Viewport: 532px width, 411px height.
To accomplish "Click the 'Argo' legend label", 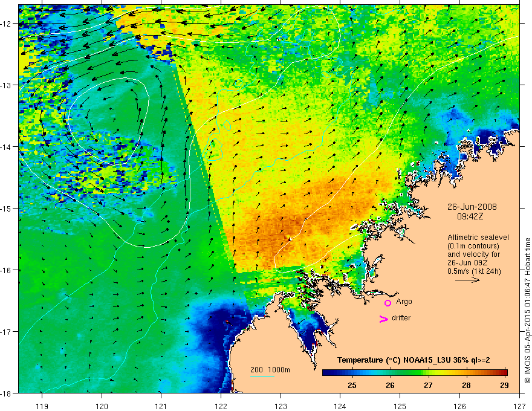I will coord(404,302).
